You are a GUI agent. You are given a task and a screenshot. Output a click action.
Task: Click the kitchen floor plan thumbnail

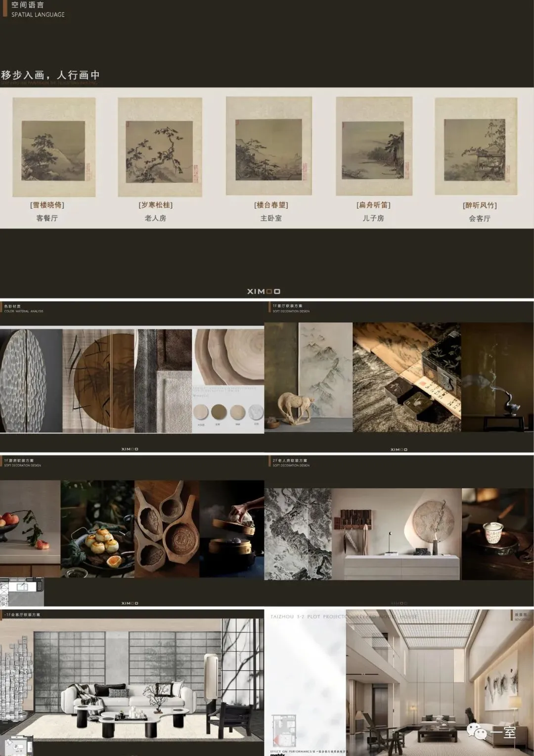click(22, 592)
